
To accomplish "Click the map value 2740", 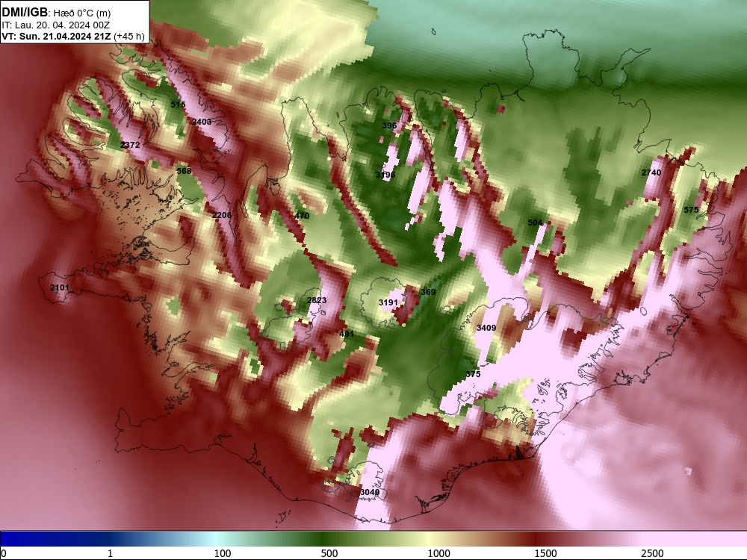I will point(651,173).
